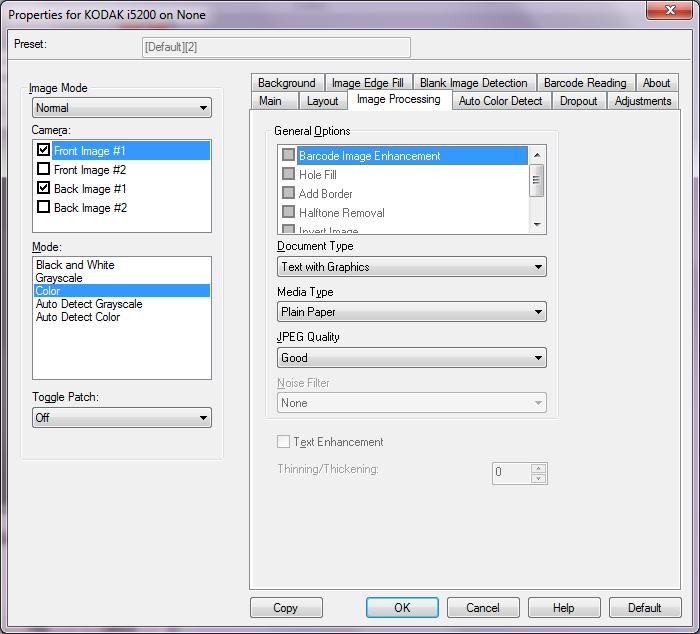Toggle the Add Border checkbox
The width and height of the screenshot is (700, 634).
pyautogui.click(x=288, y=193)
